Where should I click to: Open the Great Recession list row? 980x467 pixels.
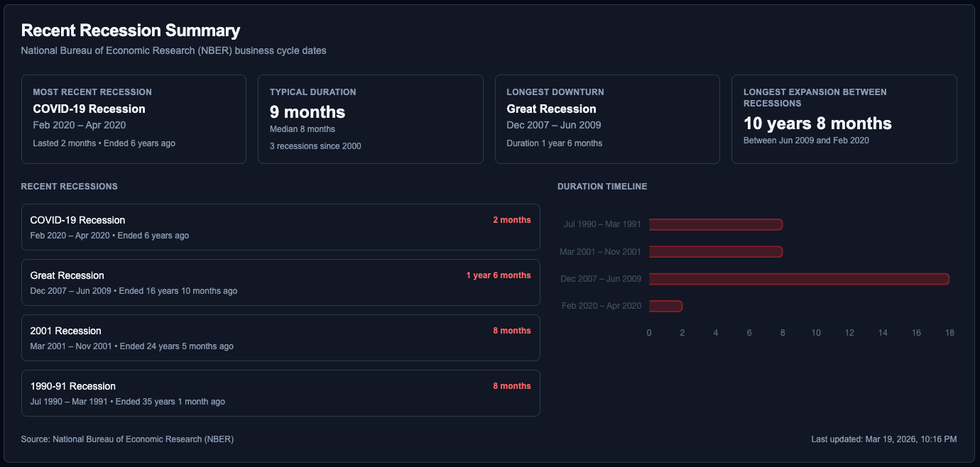(x=281, y=282)
